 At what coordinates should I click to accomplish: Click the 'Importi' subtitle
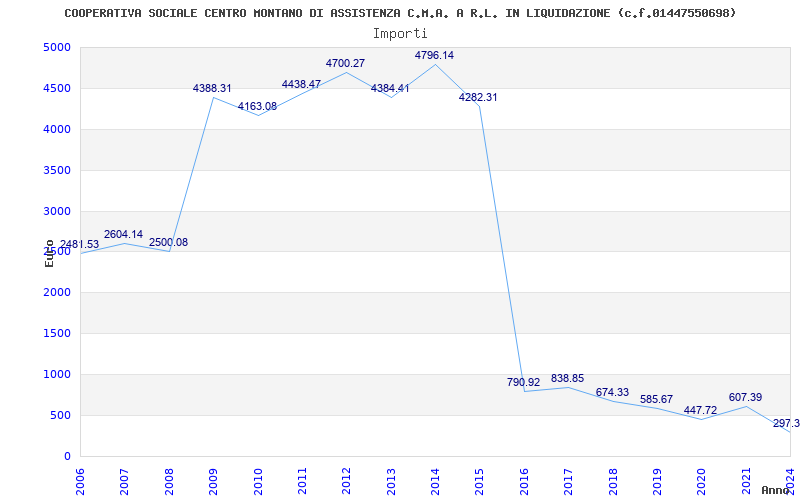pyautogui.click(x=400, y=34)
